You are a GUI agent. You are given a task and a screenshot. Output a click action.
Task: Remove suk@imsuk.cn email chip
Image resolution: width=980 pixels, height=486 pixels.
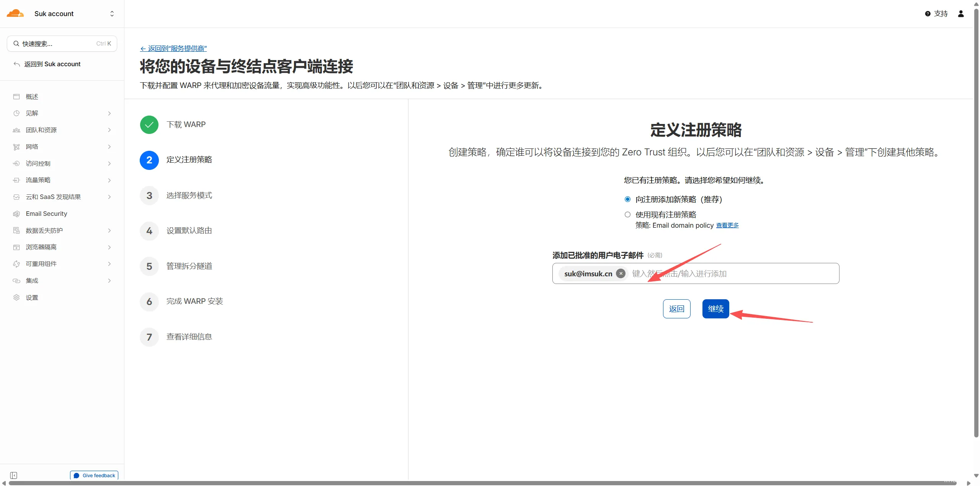[x=621, y=274]
